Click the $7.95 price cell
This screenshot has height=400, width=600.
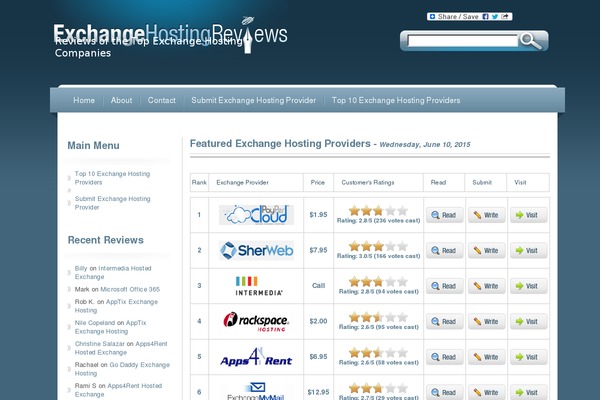click(318, 250)
